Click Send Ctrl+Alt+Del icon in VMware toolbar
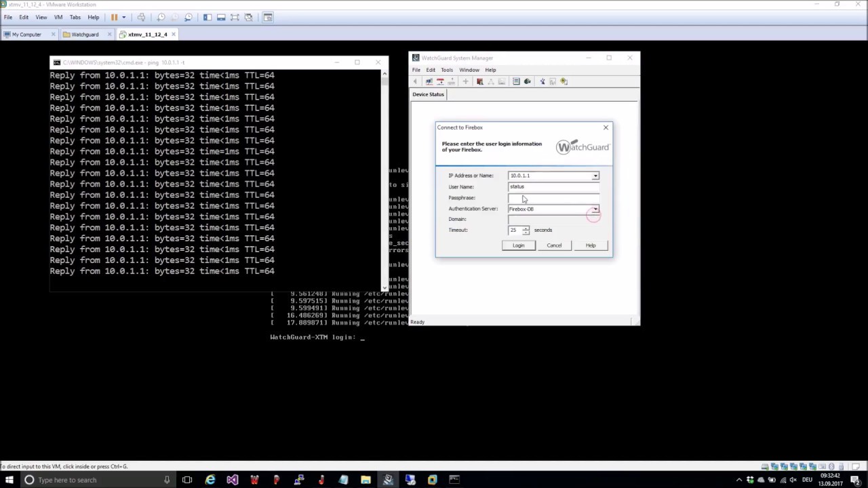The height and width of the screenshot is (488, 868). pyautogui.click(x=141, y=17)
